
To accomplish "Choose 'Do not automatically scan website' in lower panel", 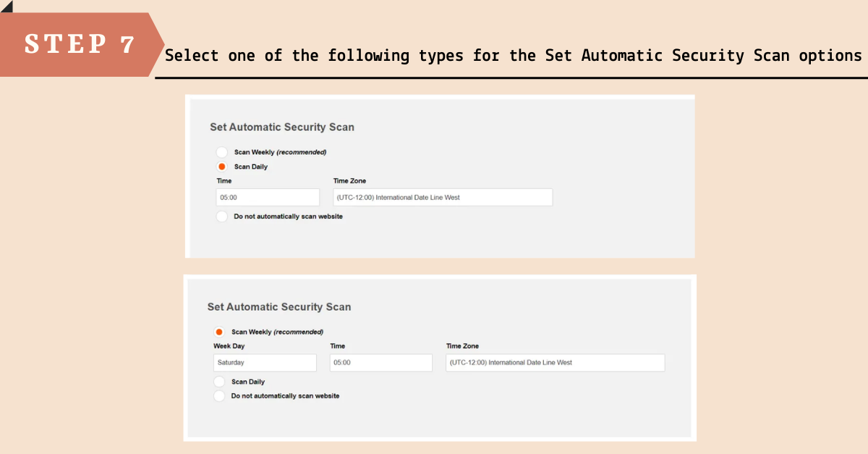I will coord(219,396).
